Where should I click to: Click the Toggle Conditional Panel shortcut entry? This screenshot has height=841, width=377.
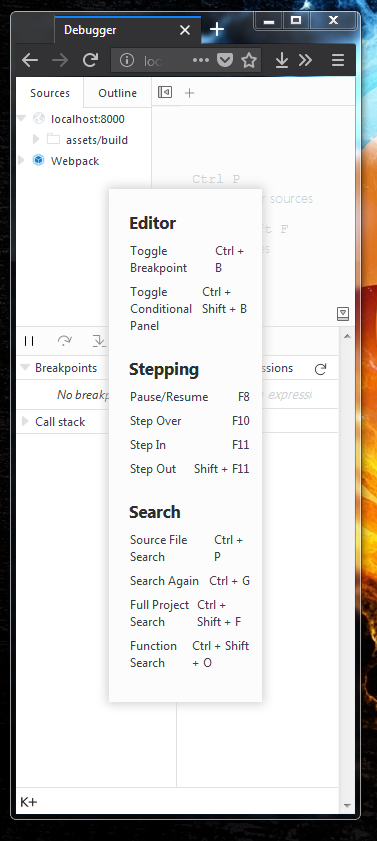pos(188,308)
